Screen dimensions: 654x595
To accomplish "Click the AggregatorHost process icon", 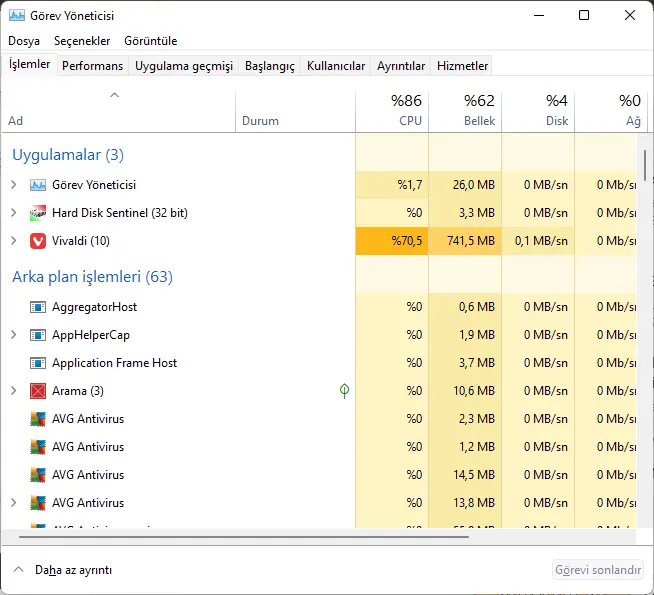I will (38, 307).
